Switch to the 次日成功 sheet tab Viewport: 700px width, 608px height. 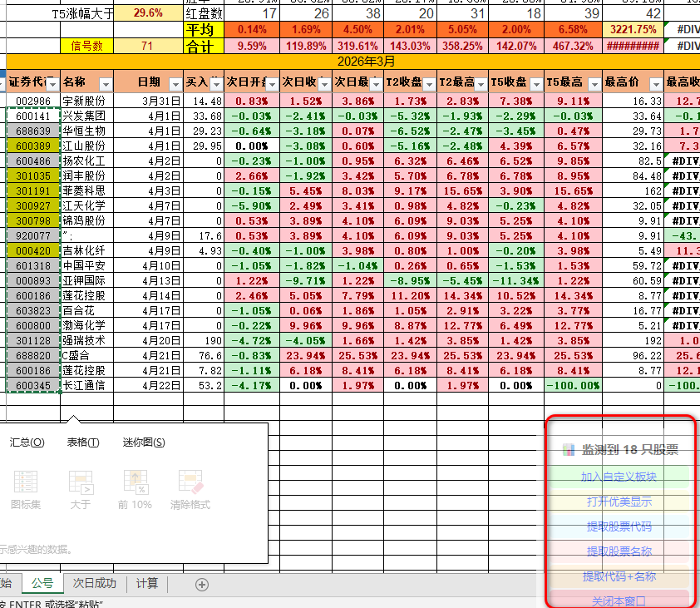point(94,583)
